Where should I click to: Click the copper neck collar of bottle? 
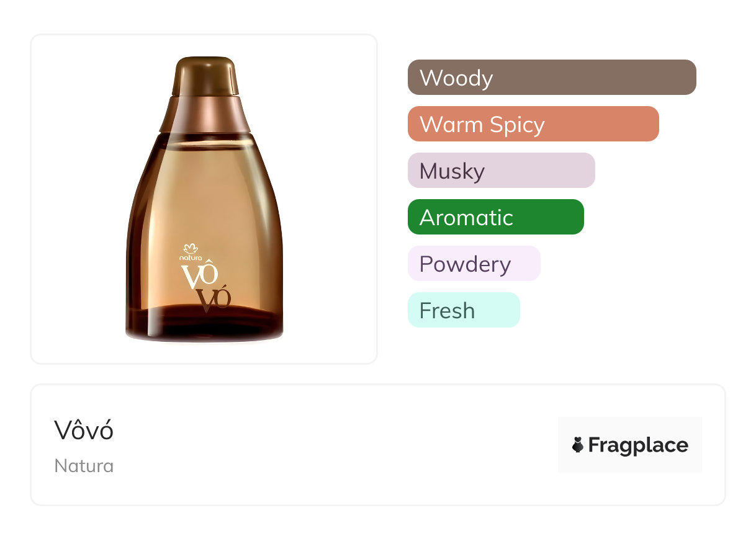point(205,114)
